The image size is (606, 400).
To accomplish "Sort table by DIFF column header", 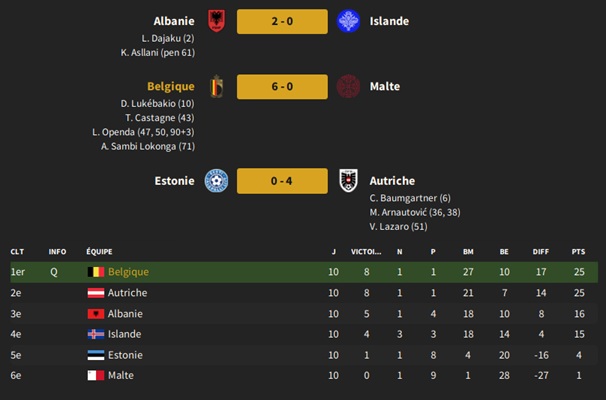I will click(x=540, y=252).
